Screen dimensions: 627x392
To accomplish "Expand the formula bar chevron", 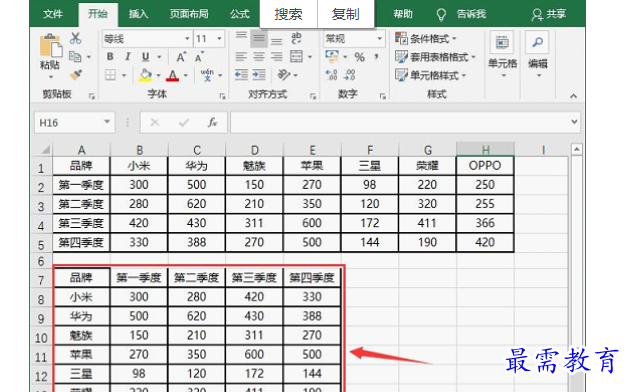I will tap(574, 122).
